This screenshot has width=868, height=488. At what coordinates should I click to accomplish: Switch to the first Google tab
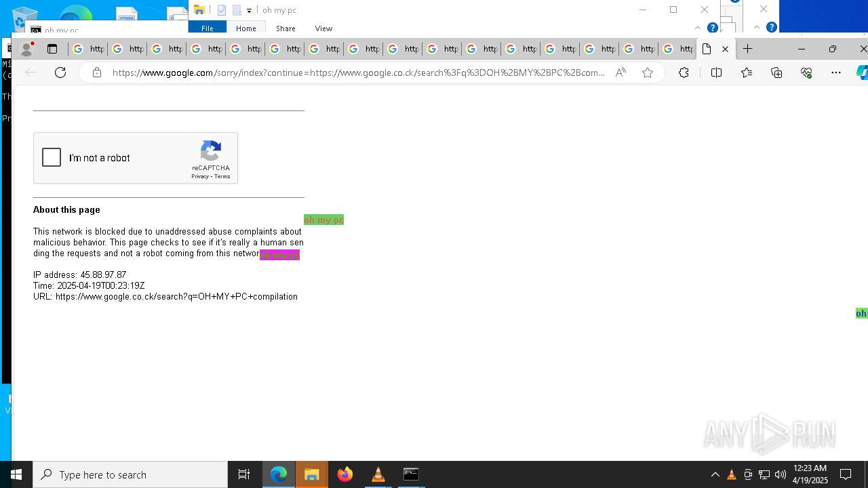[x=87, y=49]
